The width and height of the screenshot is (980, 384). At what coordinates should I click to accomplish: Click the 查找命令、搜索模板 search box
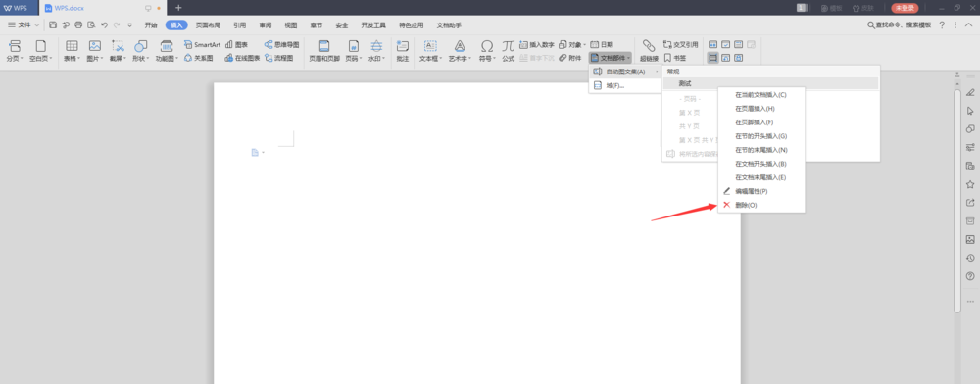(x=899, y=24)
